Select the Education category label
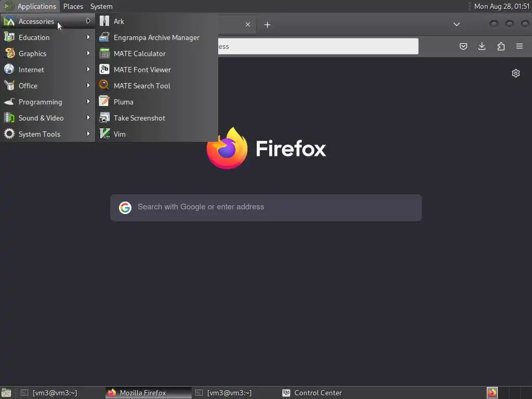Screen dimensions: 532x399 pos(34,37)
